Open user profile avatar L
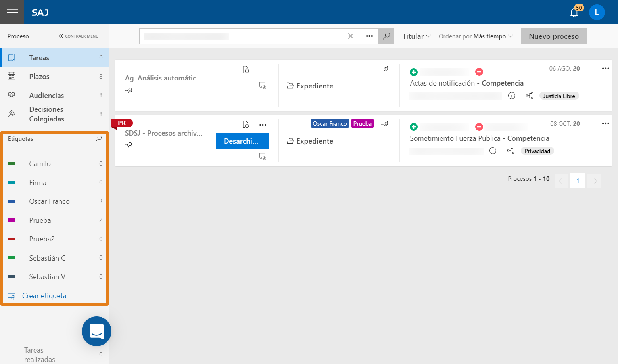This screenshot has height=364, width=618. pos(597,12)
